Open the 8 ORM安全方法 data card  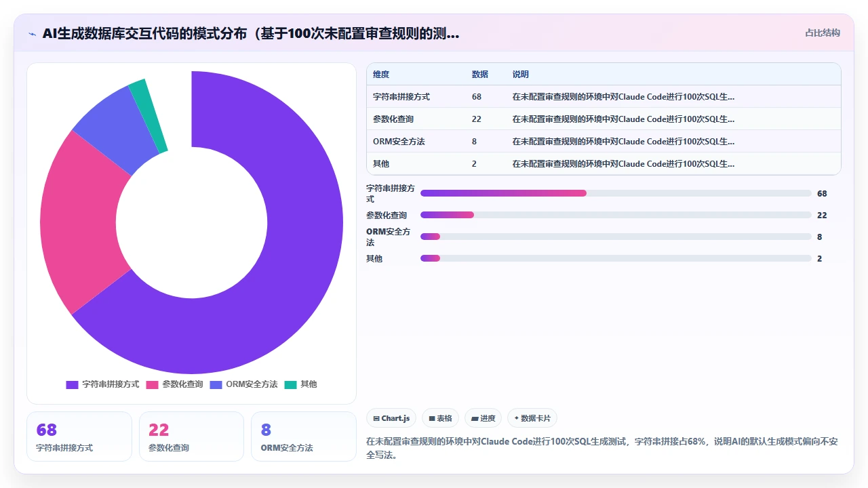(304, 436)
